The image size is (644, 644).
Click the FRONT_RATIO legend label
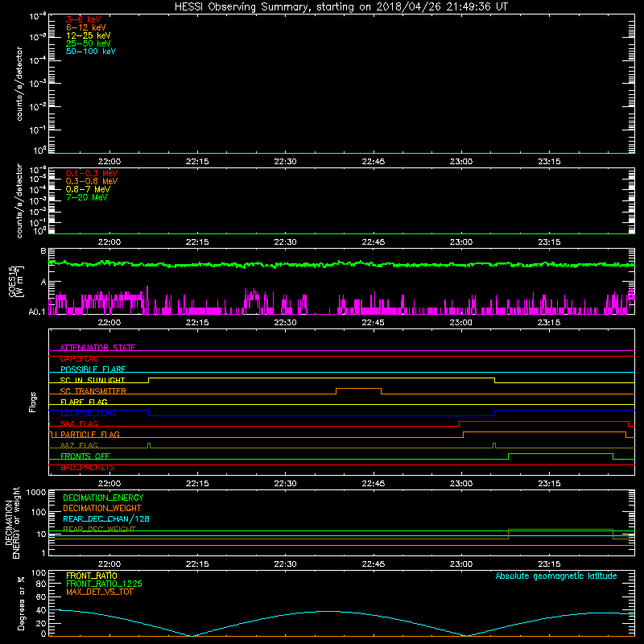click(92, 576)
